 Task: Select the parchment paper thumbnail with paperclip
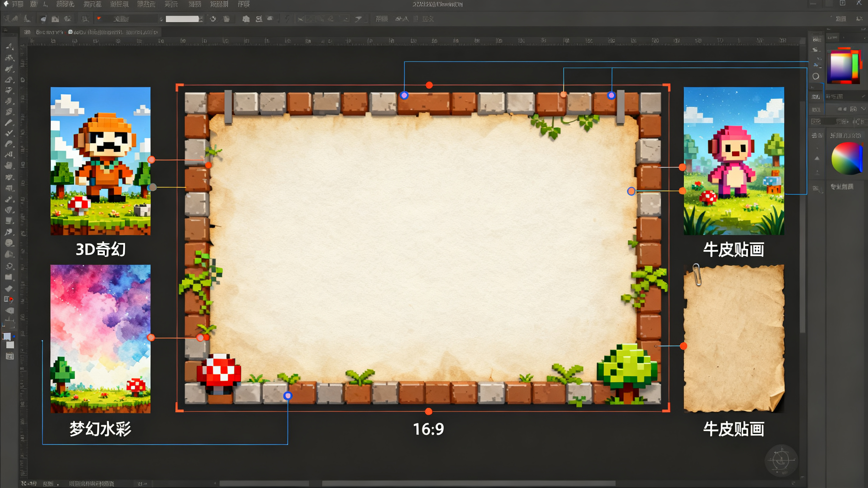coord(734,338)
